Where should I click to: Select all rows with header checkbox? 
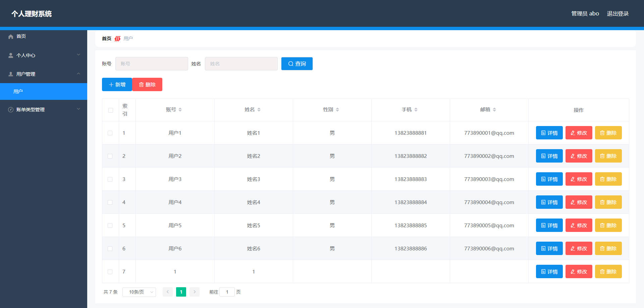tap(111, 110)
